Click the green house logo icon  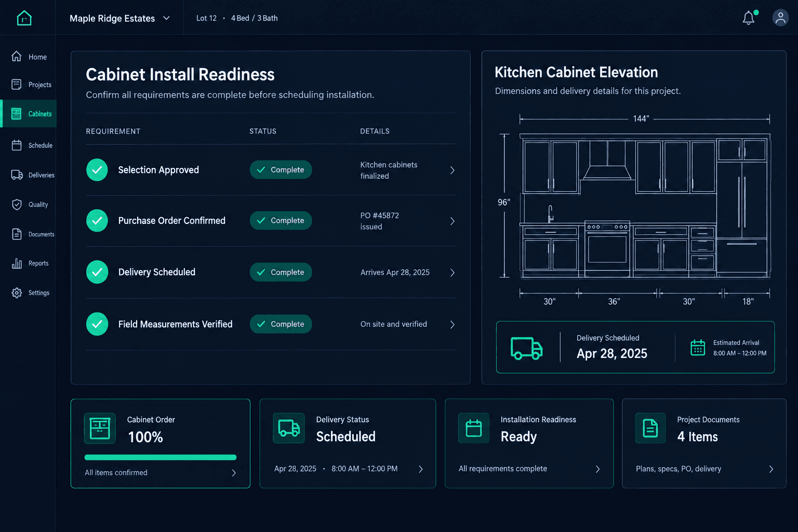pos(24,18)
